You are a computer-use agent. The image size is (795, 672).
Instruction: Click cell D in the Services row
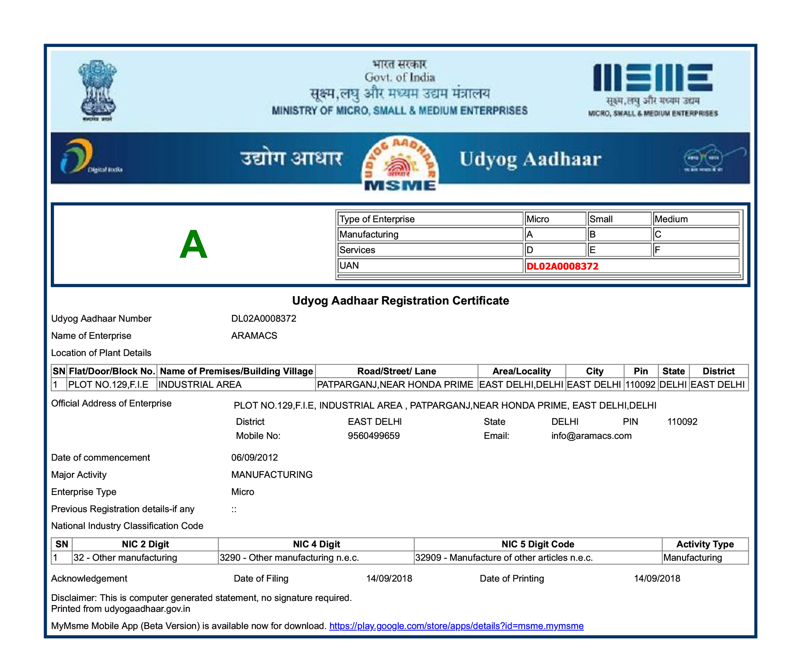coord(555,250)
